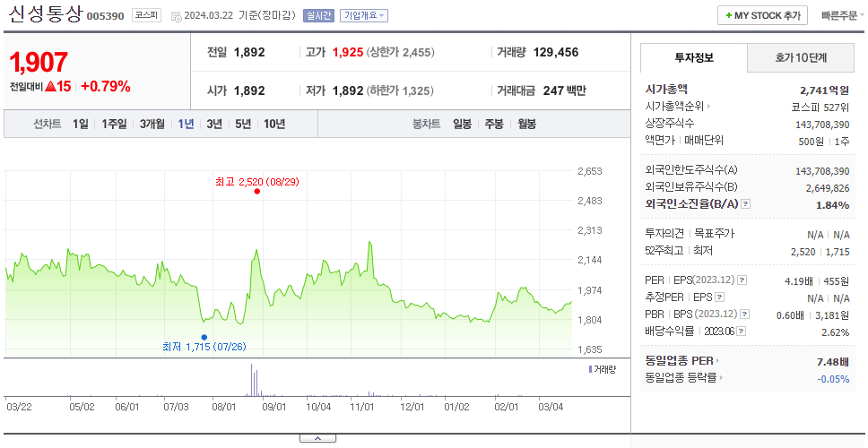
Task: Click arrow icon after 동일업종 PER
Action: (x=718, y=361)
